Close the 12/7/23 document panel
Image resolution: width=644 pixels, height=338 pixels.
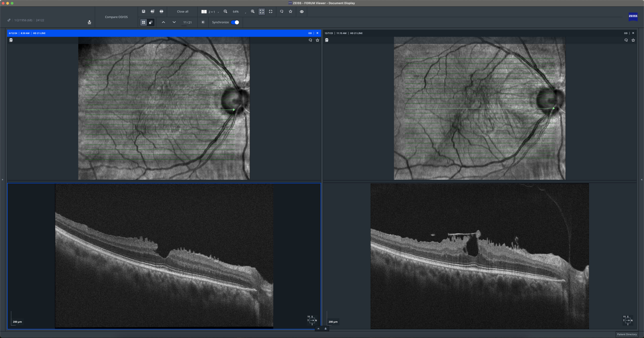click(x=633, y=33)
